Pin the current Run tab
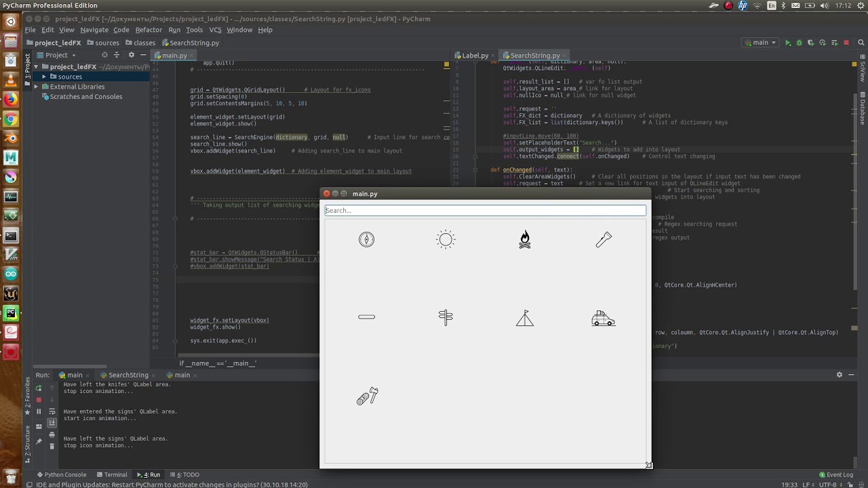 coord(39,441)
